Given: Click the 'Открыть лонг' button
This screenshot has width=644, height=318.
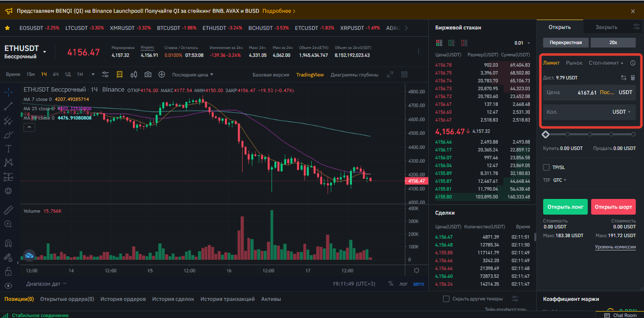Looking at the screenshot, I should [565, 207].
